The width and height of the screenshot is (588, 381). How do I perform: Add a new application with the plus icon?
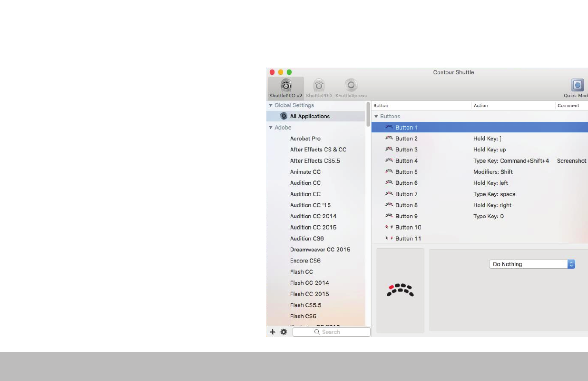coord(273,332)
